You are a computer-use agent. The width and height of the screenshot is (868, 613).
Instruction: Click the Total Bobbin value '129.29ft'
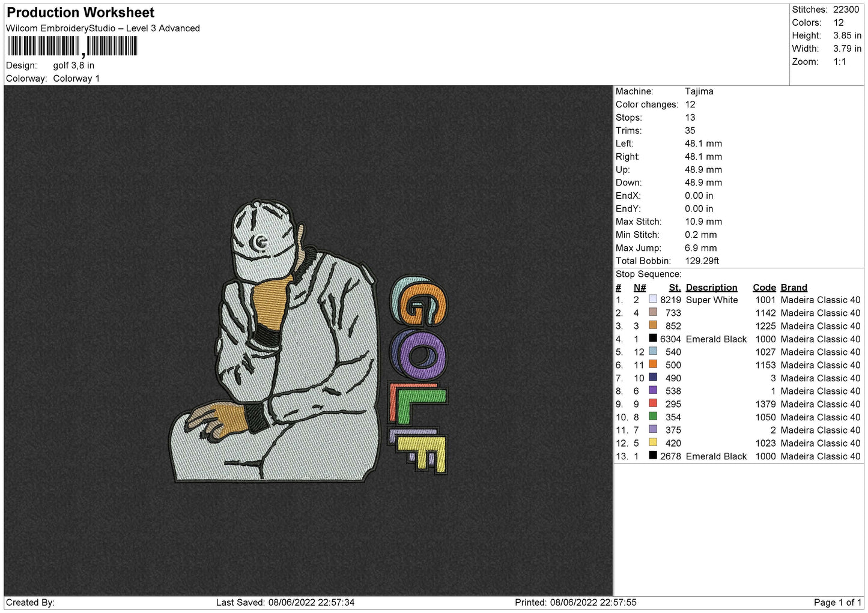(x=702, y=261)
